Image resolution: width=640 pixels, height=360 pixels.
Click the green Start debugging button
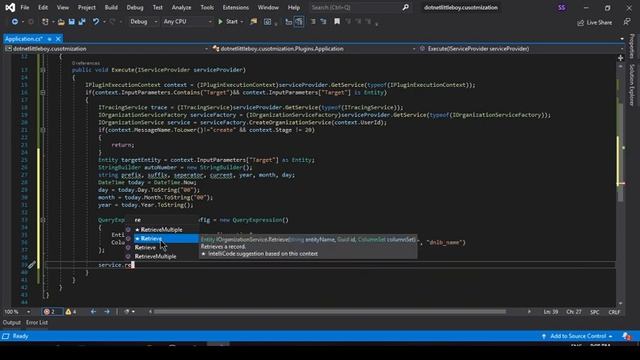click(228, 22)
